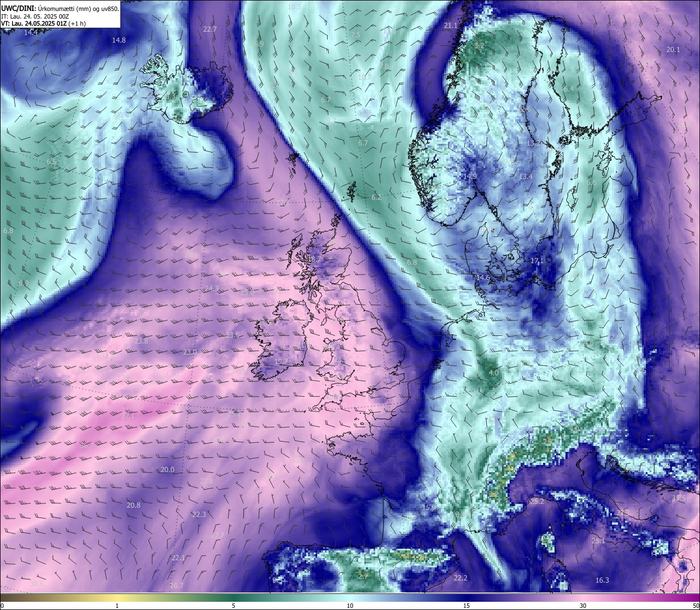Click the 24.3 value label

(x=212, y=288)
